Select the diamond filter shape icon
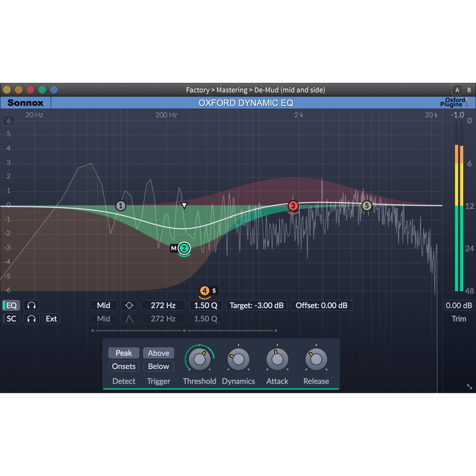 click(129, 305)
